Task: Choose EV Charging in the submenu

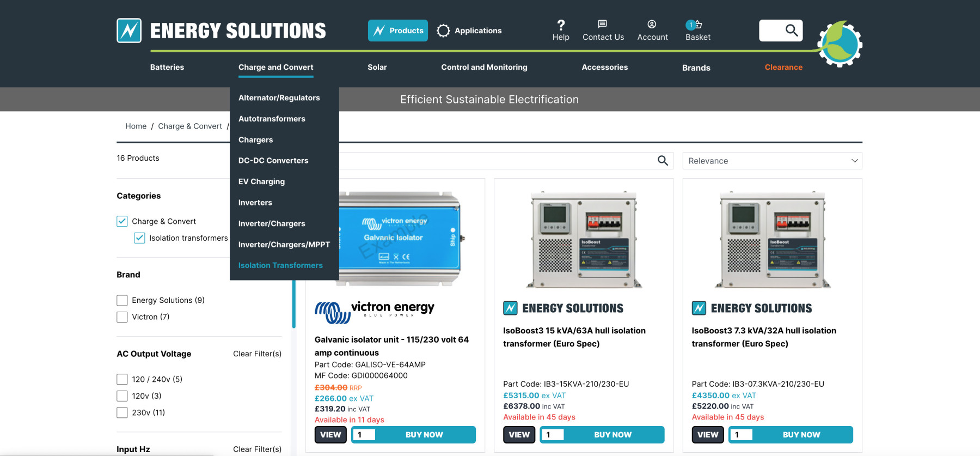Action: [261, 181]
